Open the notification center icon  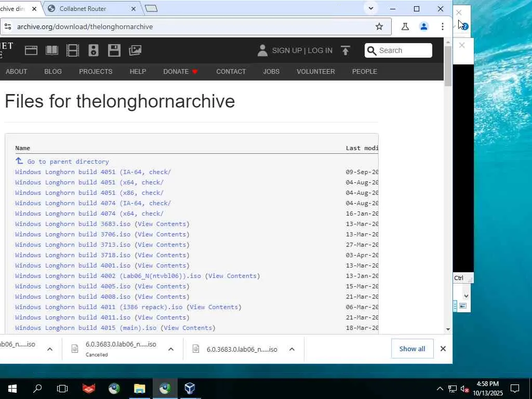(x=515, y=389)
